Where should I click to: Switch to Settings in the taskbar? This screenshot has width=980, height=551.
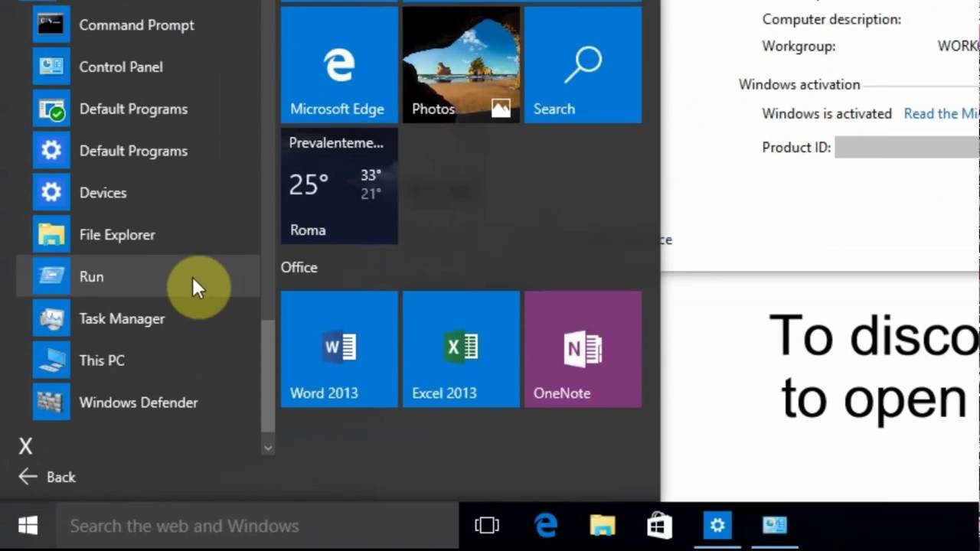[717, 526]
